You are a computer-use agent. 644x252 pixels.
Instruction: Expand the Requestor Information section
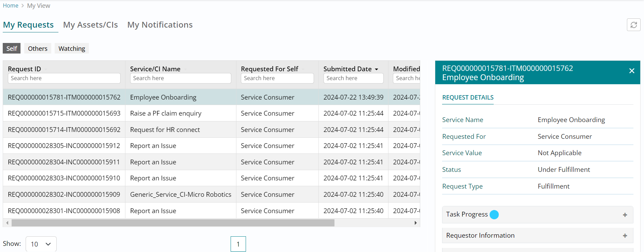click(x=625, y=236)
